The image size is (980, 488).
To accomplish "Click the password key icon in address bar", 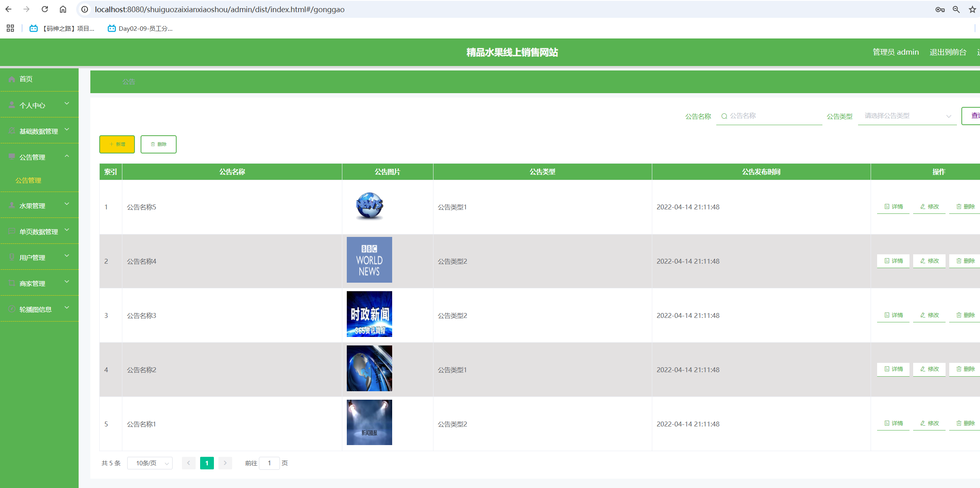I will [940, 9].
